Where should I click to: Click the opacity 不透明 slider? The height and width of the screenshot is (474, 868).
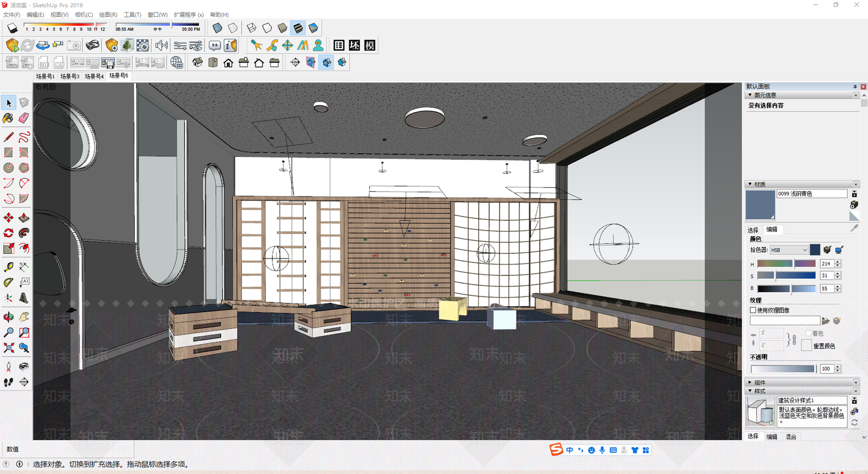[783, 369]
